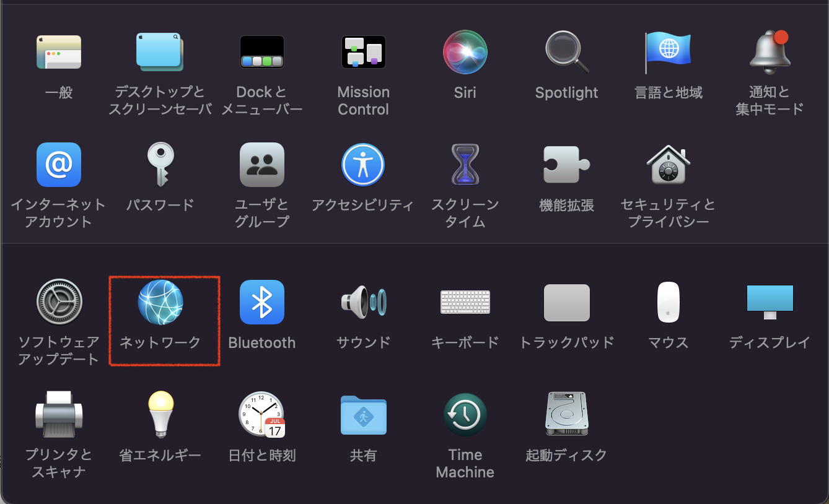Screen dimensions: 829x504
Task: Open the マウス preferences
Action: 669,302
